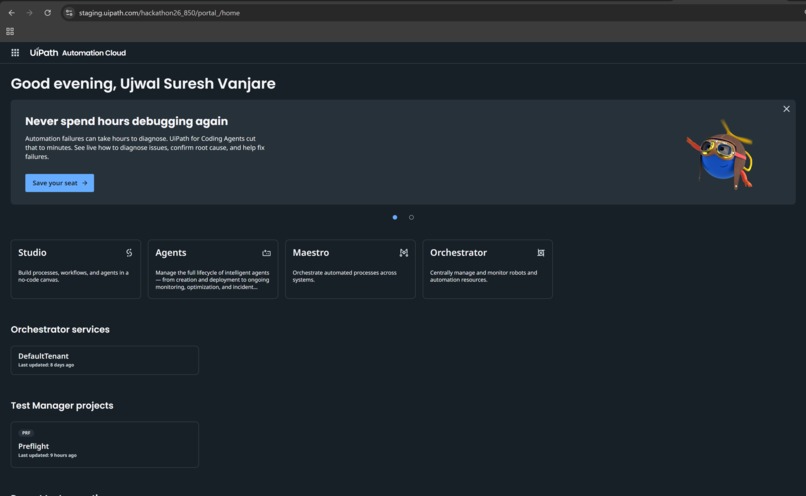Open the site information icon in address bar

pyautogui.click(x=69, y=13)
